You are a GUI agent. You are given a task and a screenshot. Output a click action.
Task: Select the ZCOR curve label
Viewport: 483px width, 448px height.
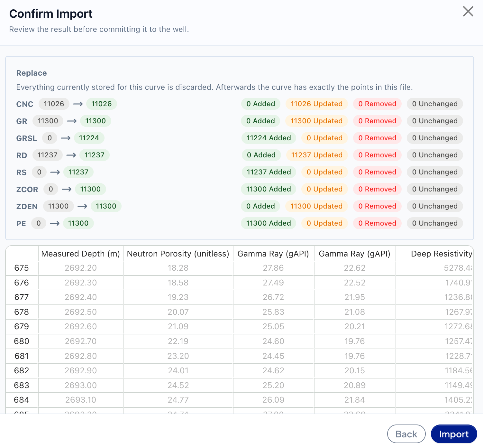point(27,189)
